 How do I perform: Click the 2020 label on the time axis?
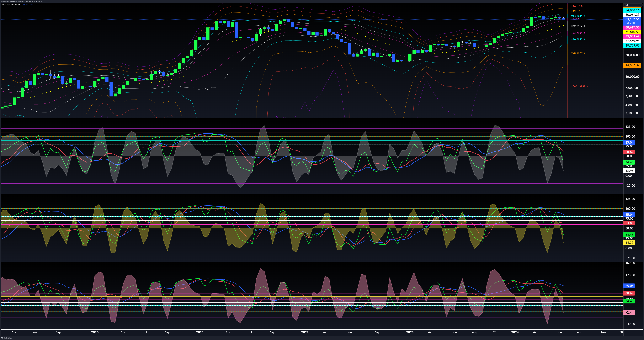tap(95, 333)
